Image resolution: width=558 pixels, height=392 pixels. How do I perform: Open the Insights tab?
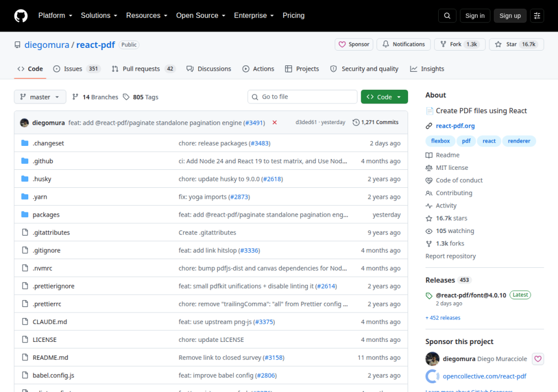pyautogui.click(x=427, y=69)
